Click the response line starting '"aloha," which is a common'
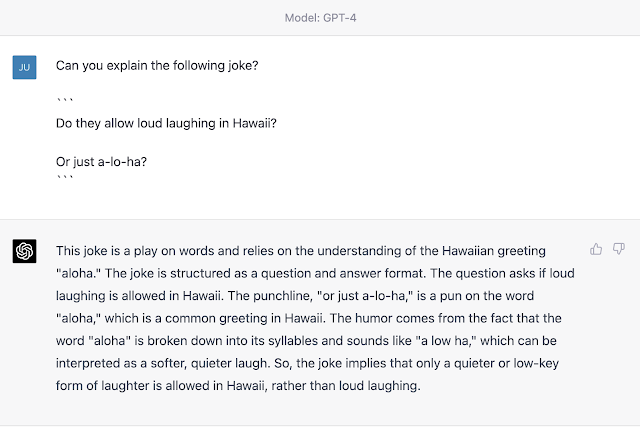The image size is (640, 427). [x=315, y=318]
